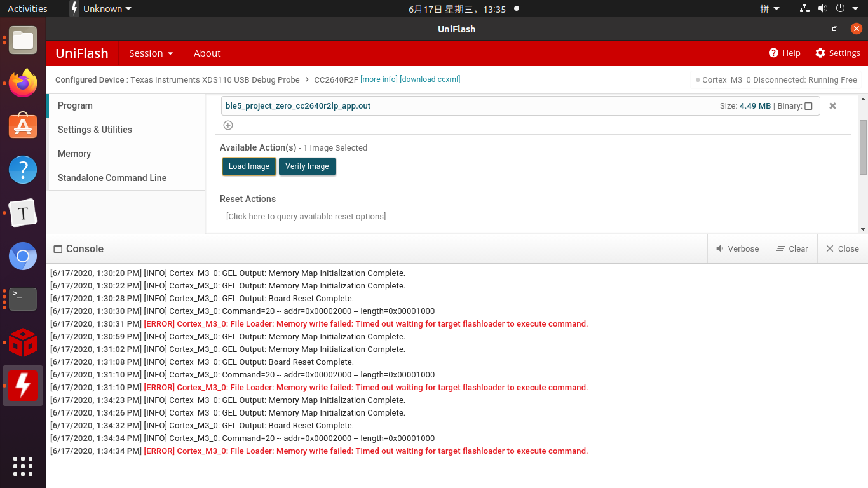Click the Load Image button

coord(249,166)
